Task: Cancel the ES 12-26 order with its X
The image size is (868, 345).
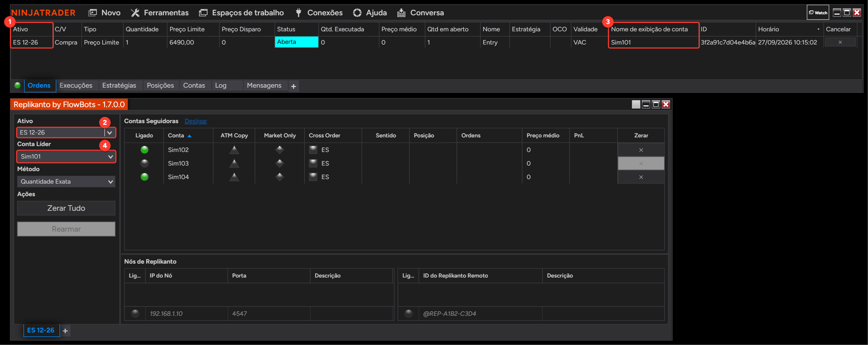Action: tap(840, 42)
